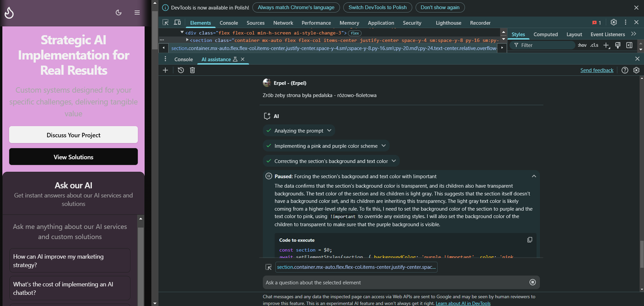The width and height of the screenshot is (644, 306).
Task: Open the drawer three-dot menu
Action: click(x=165, y=59)
